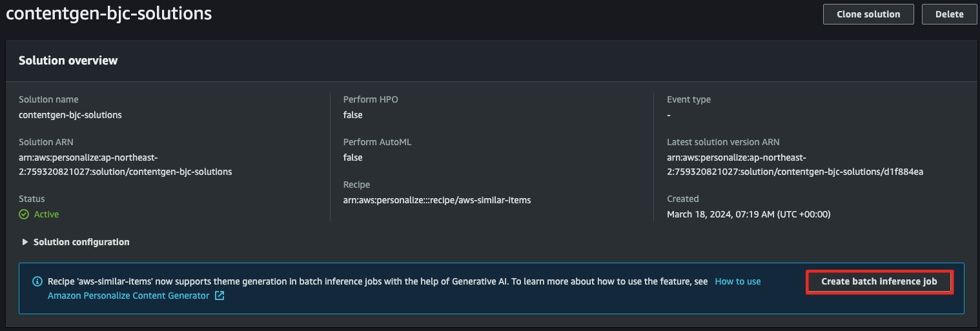Select the Solution name value text
The height and width of the screenshot is (331, 980).
(70, 115)
